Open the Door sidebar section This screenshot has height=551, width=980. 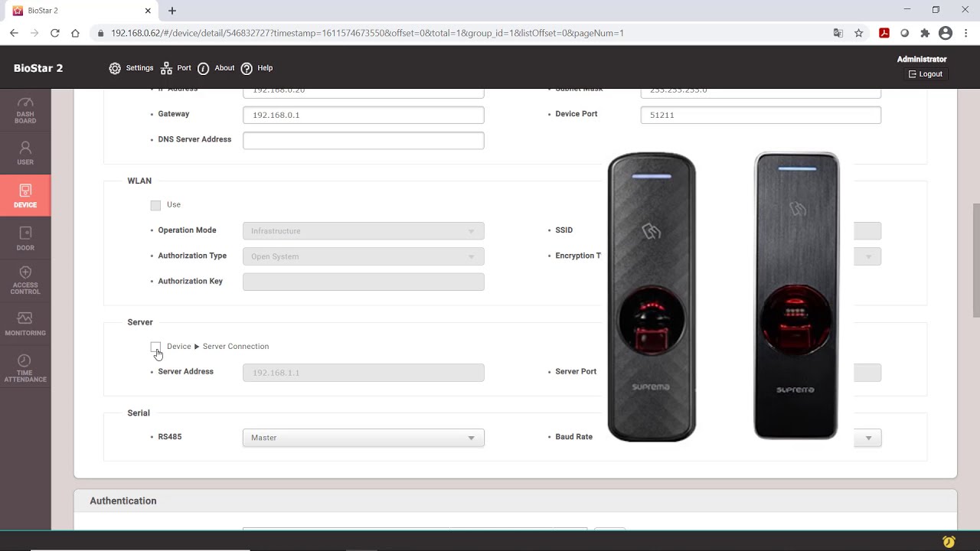point(25,239)
